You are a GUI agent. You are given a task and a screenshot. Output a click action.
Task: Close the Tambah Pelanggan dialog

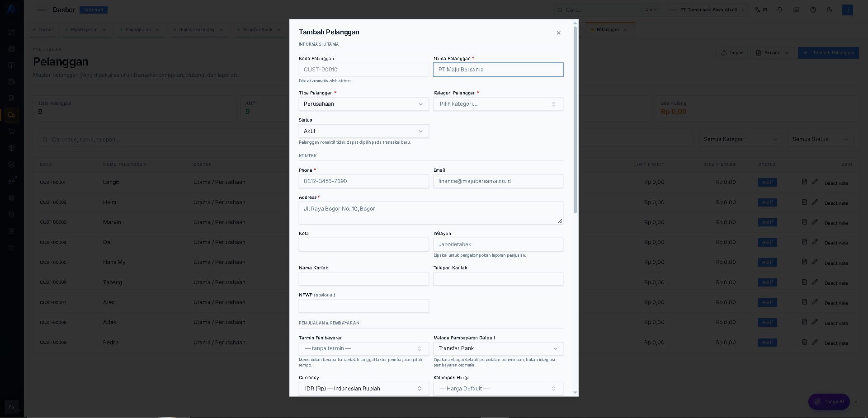(x=558, y=33)
